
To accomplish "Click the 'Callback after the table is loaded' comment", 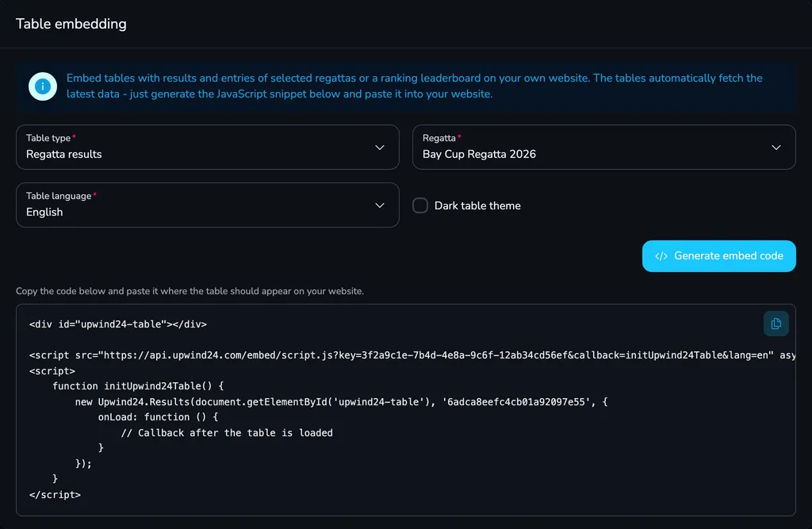I will point(227,433).
